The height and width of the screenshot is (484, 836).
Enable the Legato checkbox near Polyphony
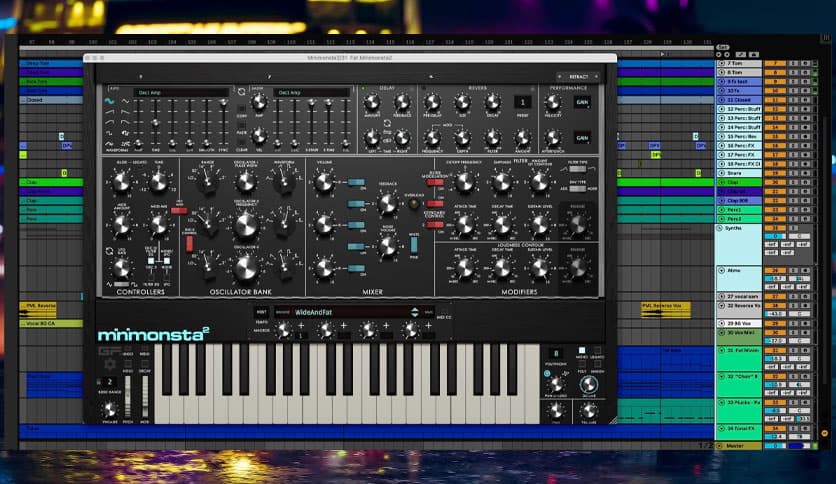click(x=598, y=350)
